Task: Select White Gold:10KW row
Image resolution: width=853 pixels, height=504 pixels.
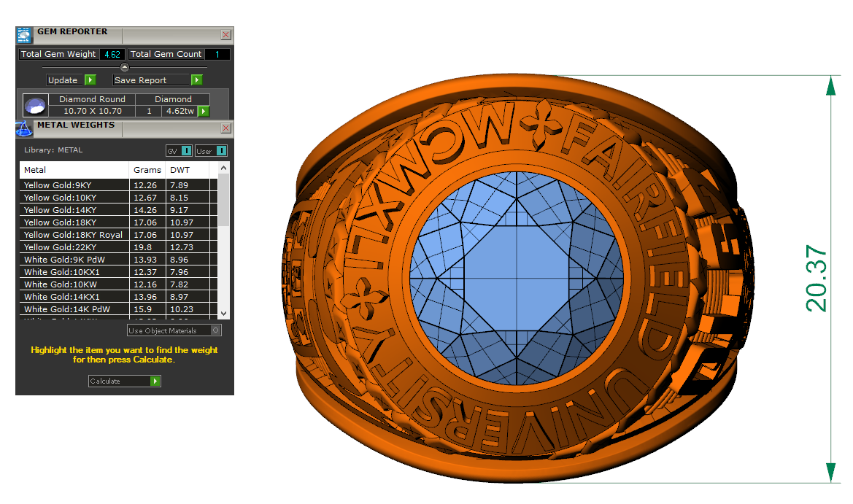Action: point(60,284)
